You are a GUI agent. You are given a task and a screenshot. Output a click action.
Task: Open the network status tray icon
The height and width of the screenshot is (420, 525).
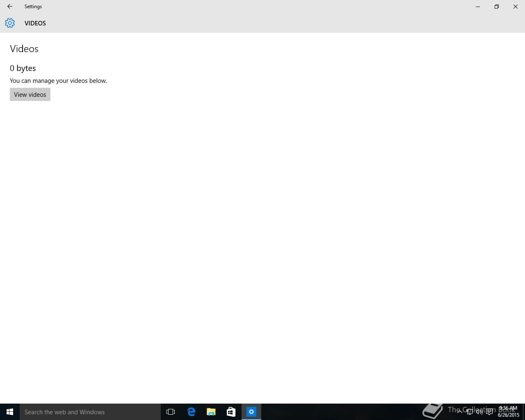pos(469,412)
